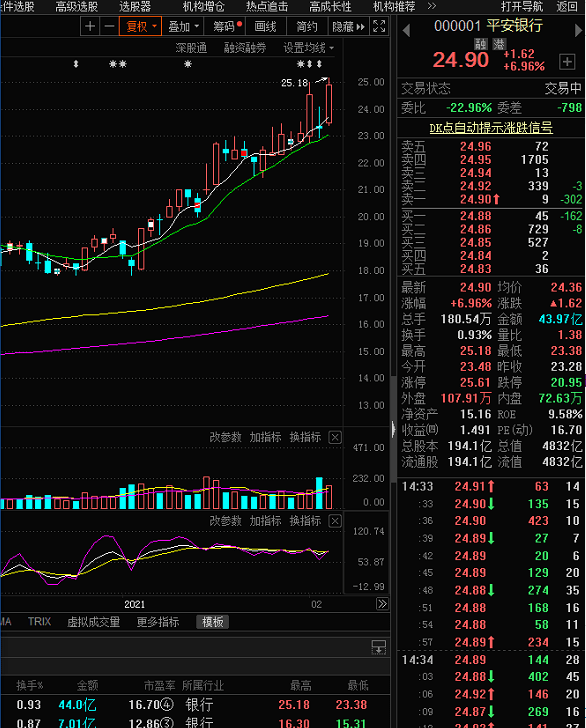Sort table by 换手% column header
The height and width of the screenshot is (728, 586).
pos(30,685)
